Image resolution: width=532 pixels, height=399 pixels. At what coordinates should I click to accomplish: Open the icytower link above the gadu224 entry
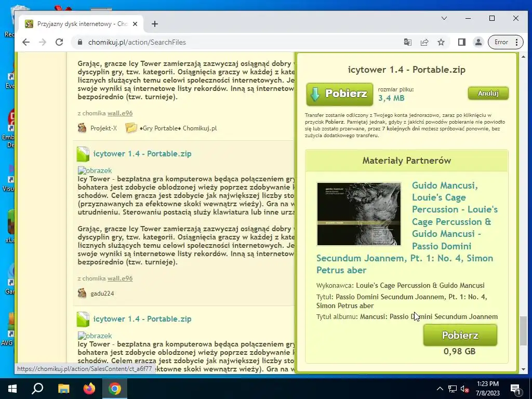[142, 154]
